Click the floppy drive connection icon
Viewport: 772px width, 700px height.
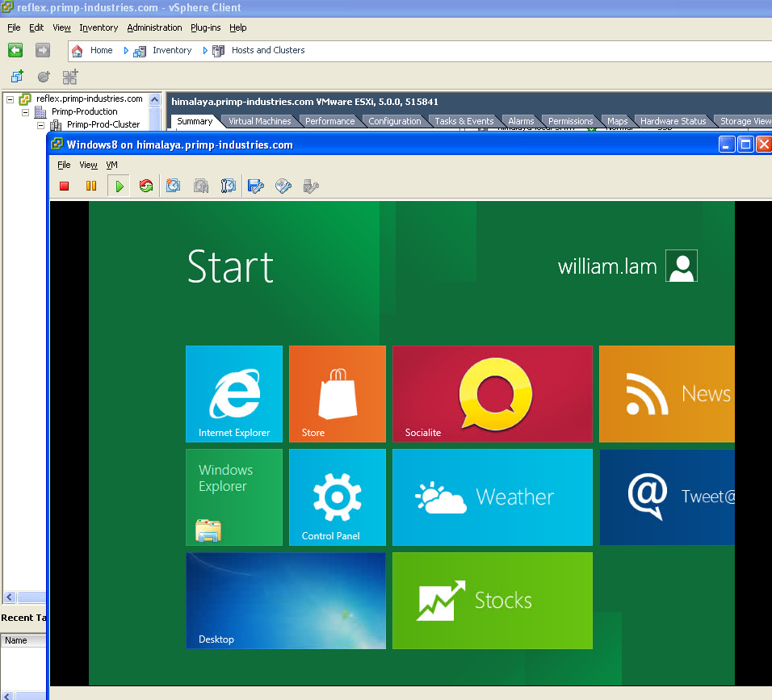pos(255,186)
